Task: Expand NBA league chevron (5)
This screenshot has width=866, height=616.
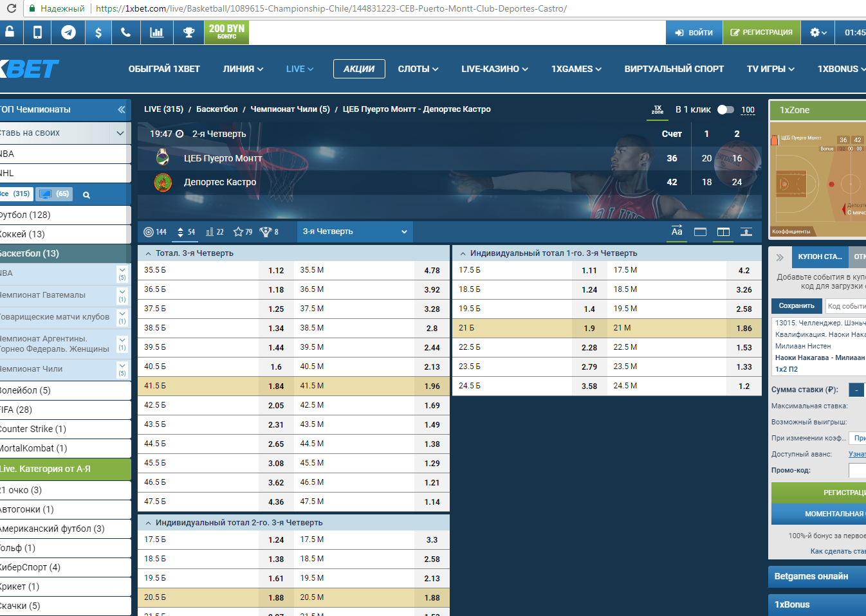Action: coord(122,273)
